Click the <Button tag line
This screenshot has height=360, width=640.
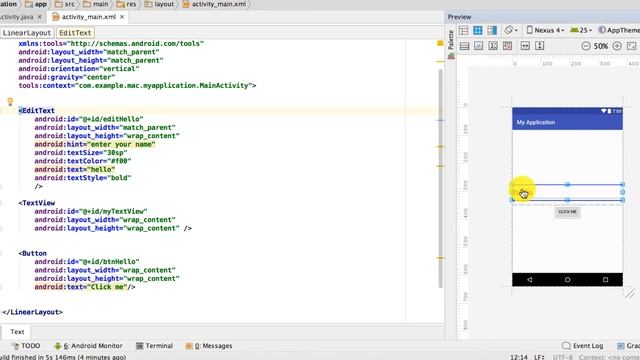point(32,253)
